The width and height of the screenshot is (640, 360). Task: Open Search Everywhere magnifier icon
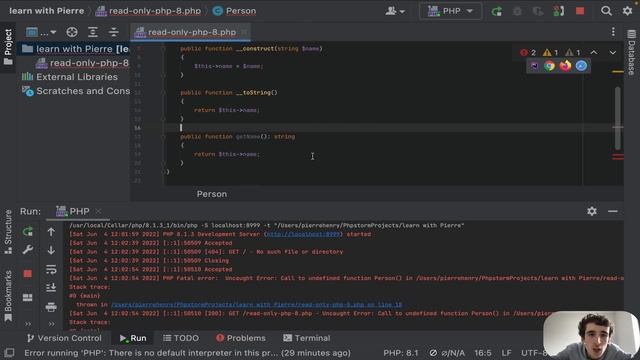point(606,11)
